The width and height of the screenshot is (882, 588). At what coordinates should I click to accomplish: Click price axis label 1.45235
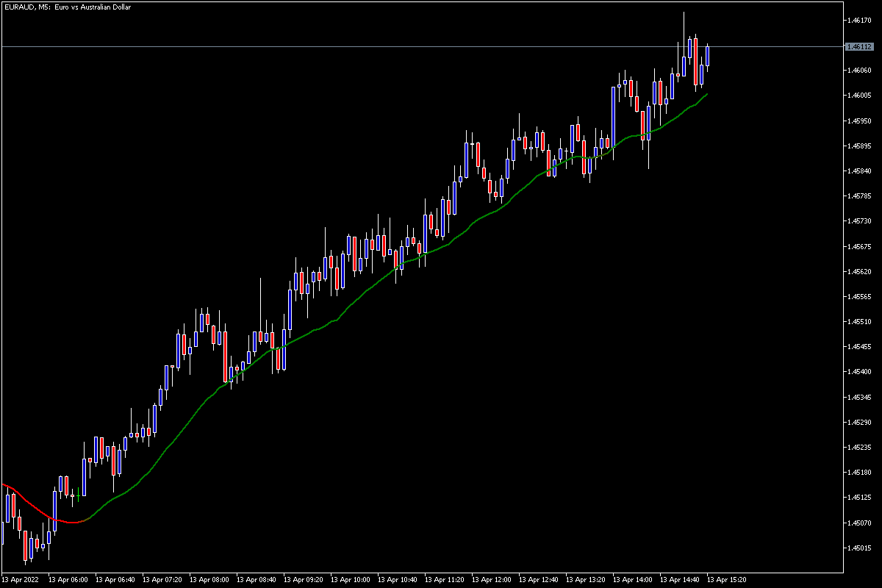(858, 447)
